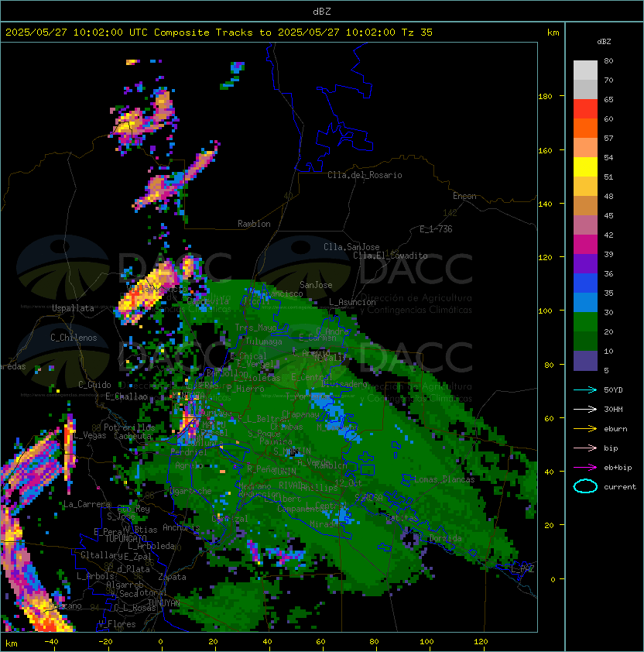This screenshot has height=652, width=644.
Task: Click the 'Anchoris' map label
Action: tap(181, 527)
